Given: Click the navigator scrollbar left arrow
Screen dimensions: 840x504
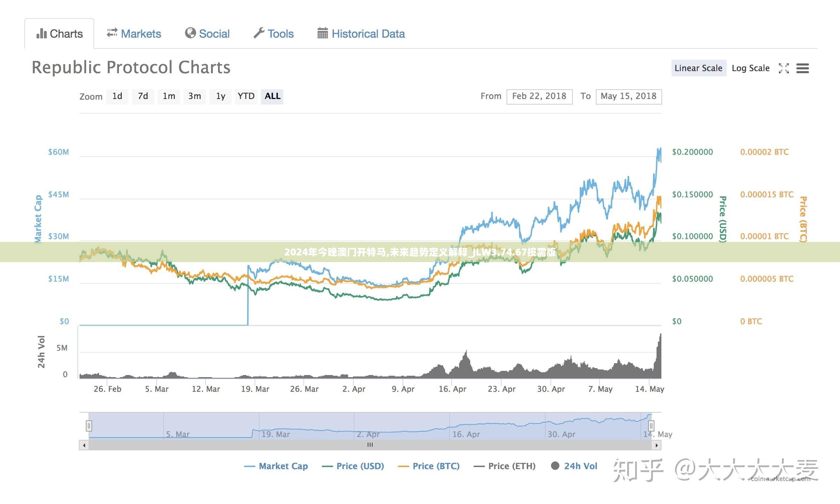Looking at the screenshot, I should 84,445.
